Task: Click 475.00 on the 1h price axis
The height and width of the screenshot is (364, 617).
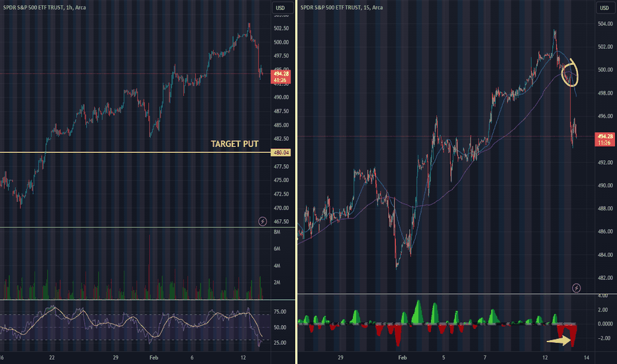Action: [281, 180]
